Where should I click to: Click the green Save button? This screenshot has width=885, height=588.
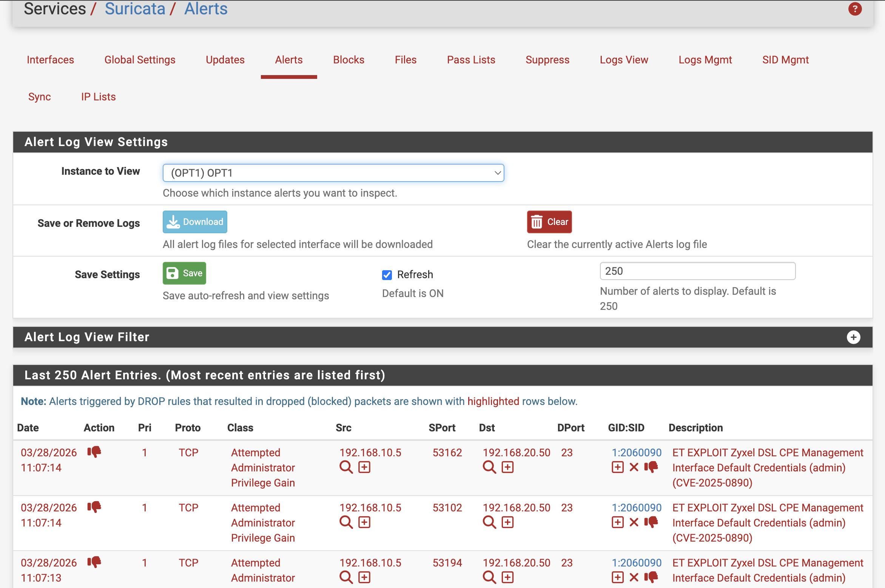(184, 273)
